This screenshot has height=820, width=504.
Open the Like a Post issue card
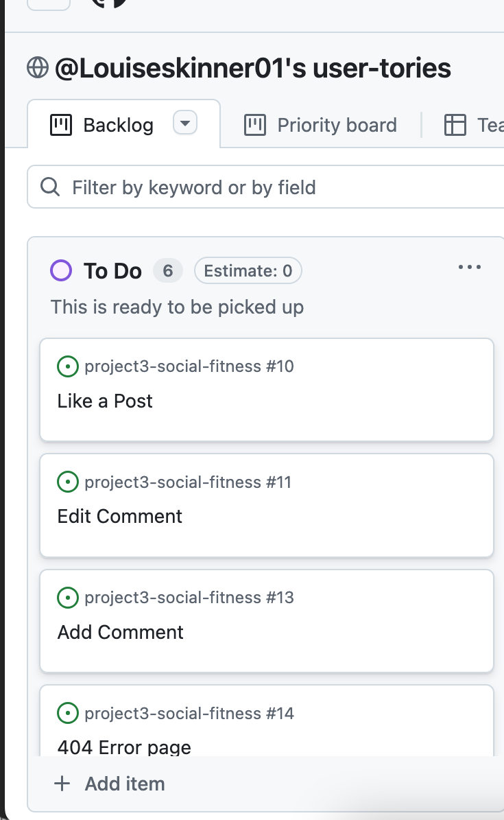(x=104, y=401)
